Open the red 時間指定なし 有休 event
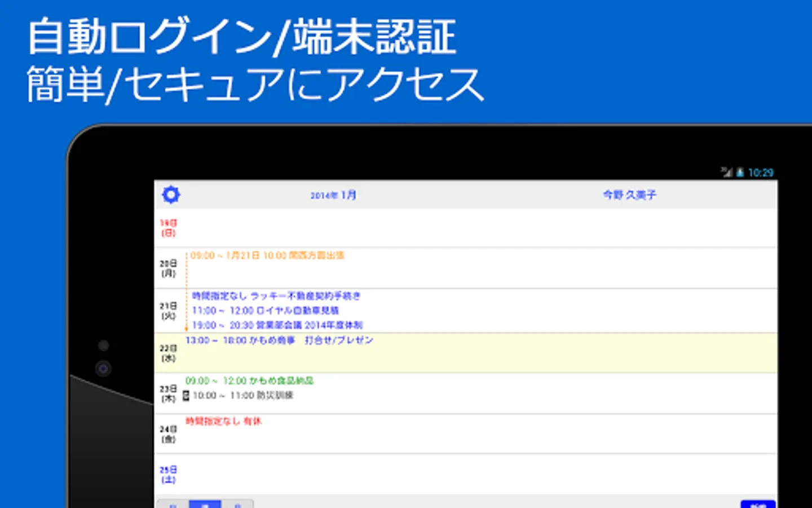This screenshot has width=812, height=508. pos(223,421)
